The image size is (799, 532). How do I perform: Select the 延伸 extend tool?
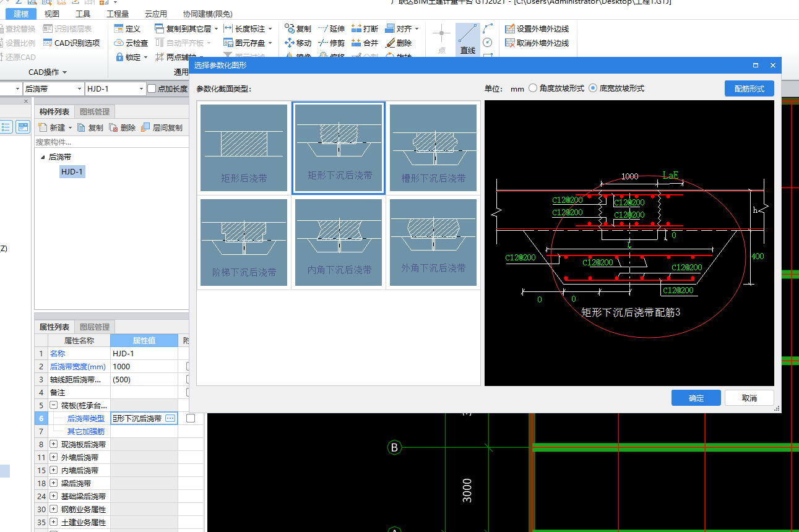click(x=331, y=28)
